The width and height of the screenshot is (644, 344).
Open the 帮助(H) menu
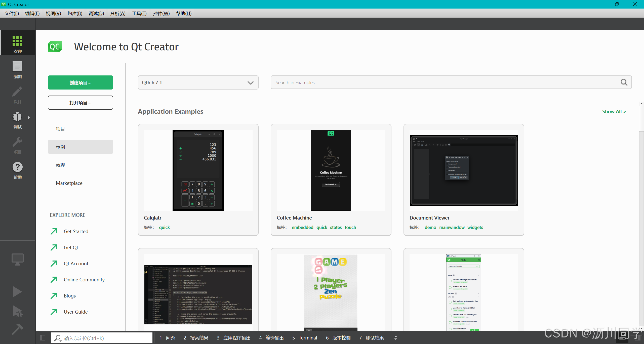click(184, 13)
